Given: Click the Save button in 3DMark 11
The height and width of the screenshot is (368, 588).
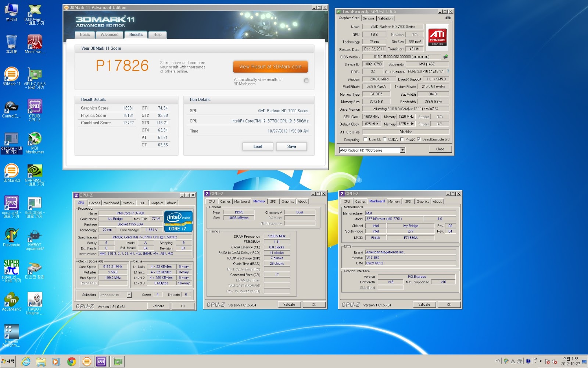Looking at the screenshot, I should 291,146.
